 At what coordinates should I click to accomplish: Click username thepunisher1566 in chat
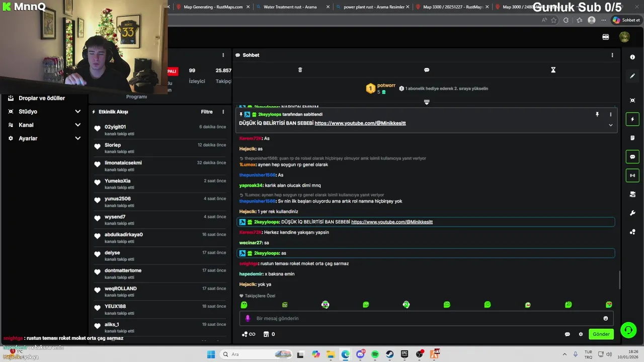(x=257, y=175)
